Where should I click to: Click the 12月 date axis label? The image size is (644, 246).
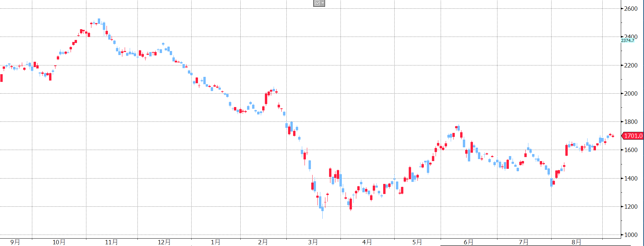[164, 242]
